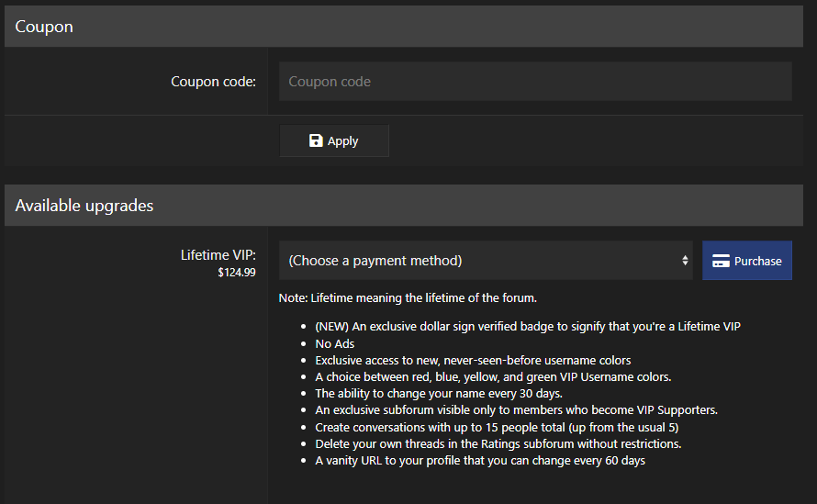Viewport: 817px width, 504px height.
Task: Click the payment method selector's up-down arrows
Action: (685, 261)
